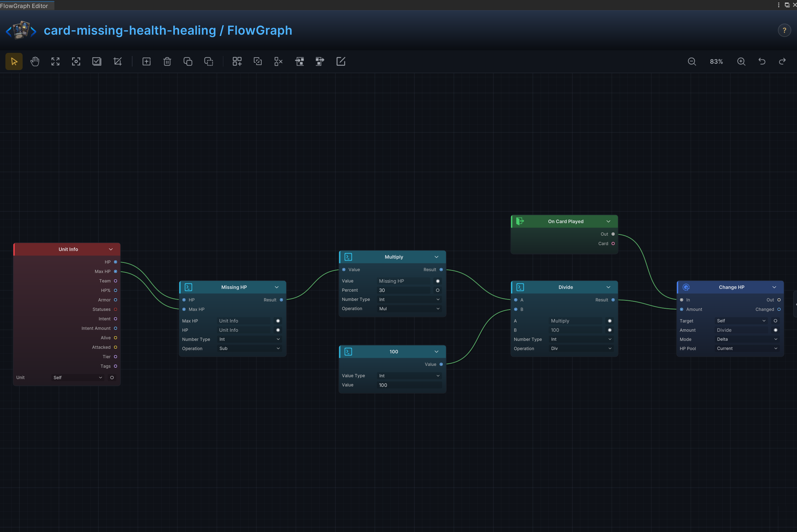This screenshot has height=532, width=797.
Task: Click the fit-to-view expand arrows icon
Action: click(x=55, y=61)
